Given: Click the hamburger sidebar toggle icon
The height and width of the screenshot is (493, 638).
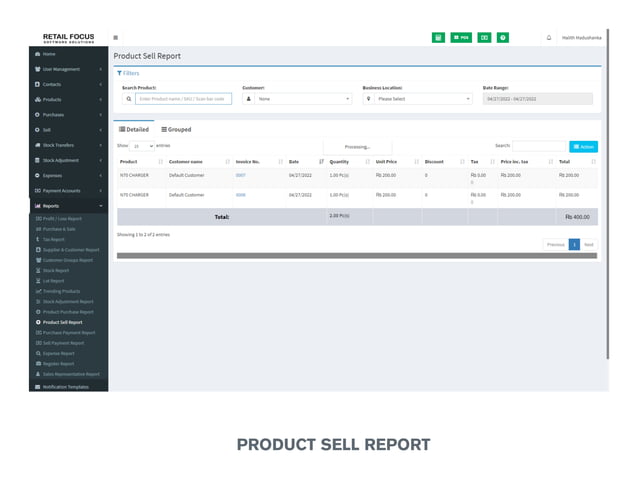Looking at the screenshot, I should click(x=116, y=37).
